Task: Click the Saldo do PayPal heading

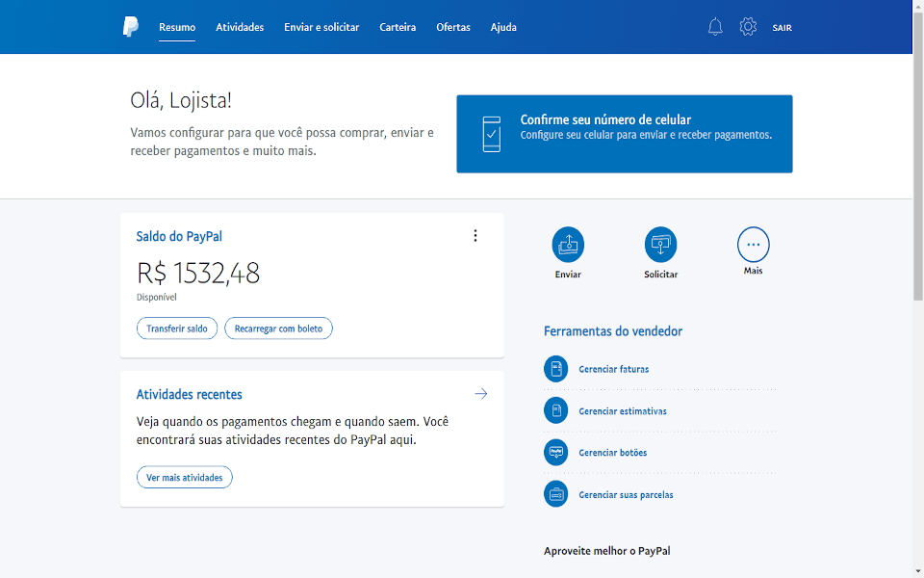Action: (179, 237)
